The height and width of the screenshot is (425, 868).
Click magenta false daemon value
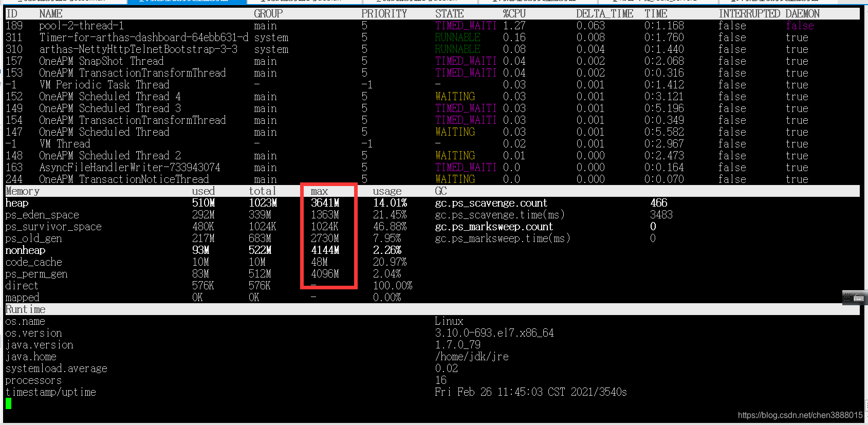point(800,26)
